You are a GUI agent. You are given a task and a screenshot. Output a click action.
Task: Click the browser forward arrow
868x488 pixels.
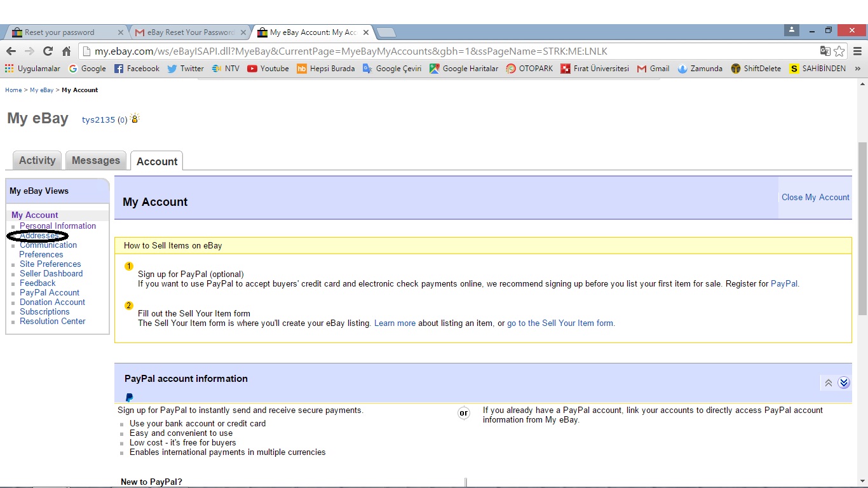click(29, 51)
